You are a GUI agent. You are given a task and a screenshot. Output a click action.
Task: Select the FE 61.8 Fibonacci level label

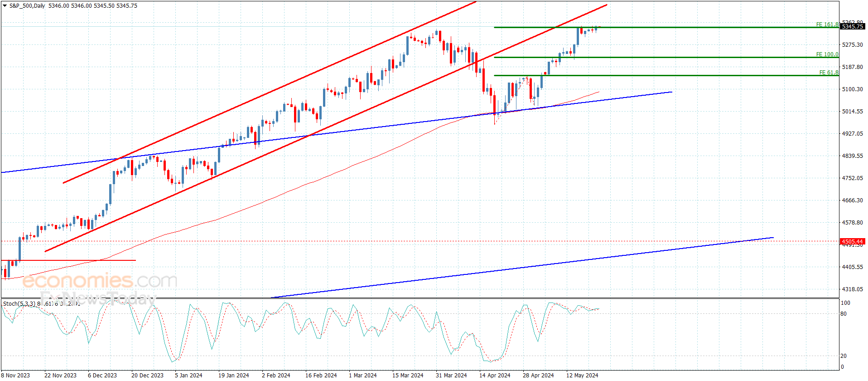[x=829, y=73]
